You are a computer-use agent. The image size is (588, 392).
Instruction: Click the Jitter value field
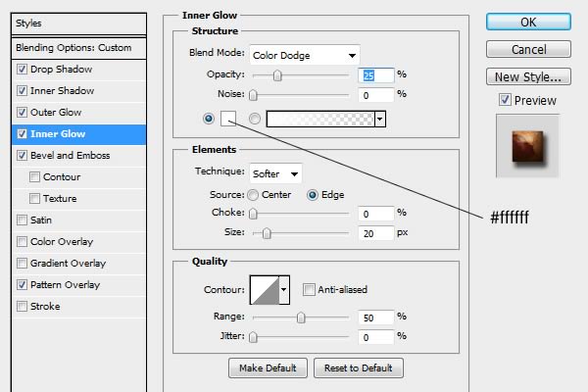pyautogui.click(x=376, y=337)
